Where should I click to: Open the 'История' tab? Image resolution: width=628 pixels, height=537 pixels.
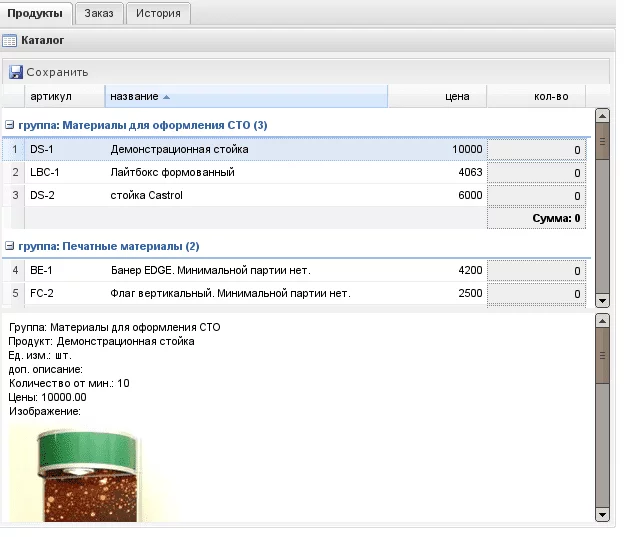point(158,13)
